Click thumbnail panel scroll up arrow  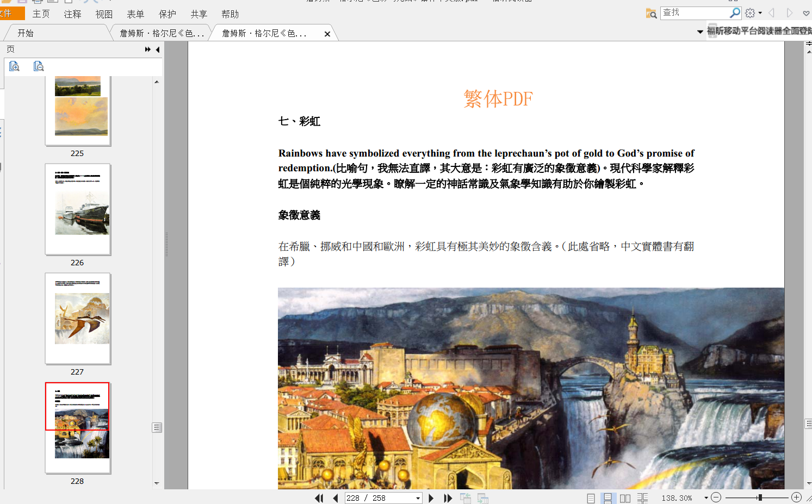coord(157,82)
